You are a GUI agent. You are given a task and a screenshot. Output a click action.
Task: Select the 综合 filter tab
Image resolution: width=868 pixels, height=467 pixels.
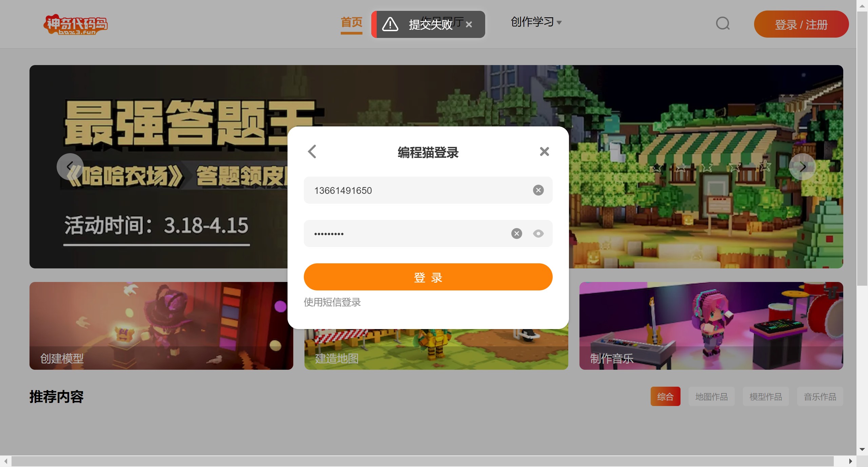[665, 396]
